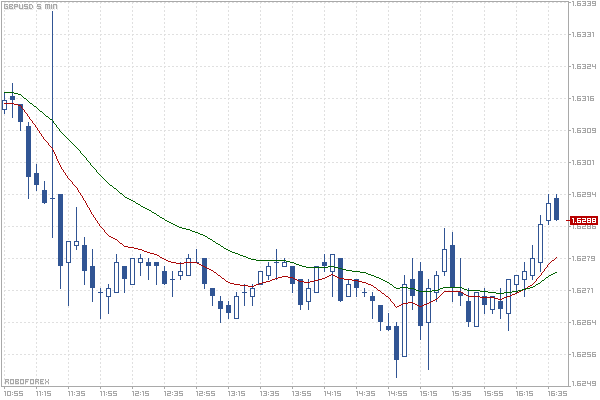This screenshot has width=600, height=400.
Task: Select the 15:55 time label
Action: click(x=493, y=393)
